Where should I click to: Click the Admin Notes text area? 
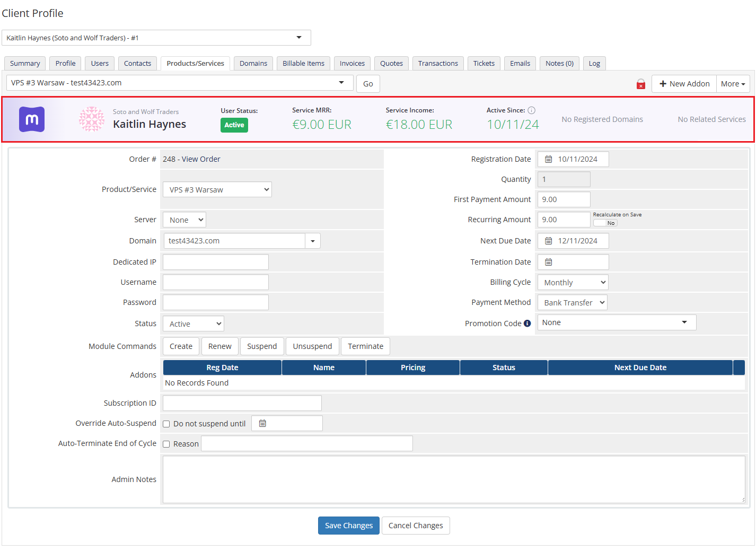pos(454,479)
